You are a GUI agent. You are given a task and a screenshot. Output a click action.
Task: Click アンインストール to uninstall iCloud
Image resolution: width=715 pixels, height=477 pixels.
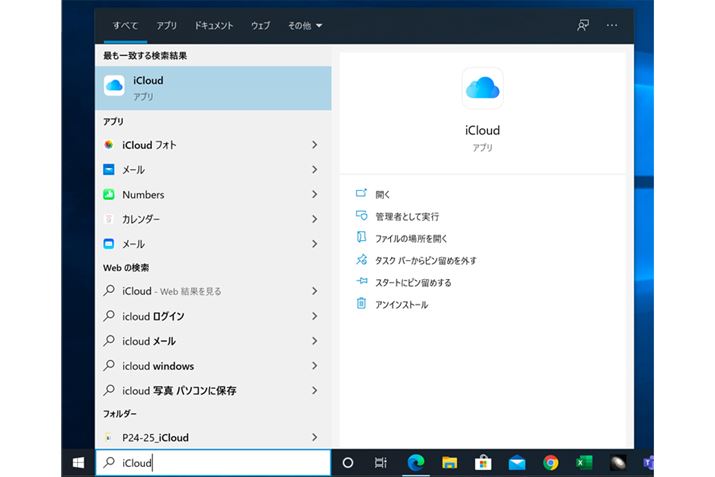(x=401, y=304)
